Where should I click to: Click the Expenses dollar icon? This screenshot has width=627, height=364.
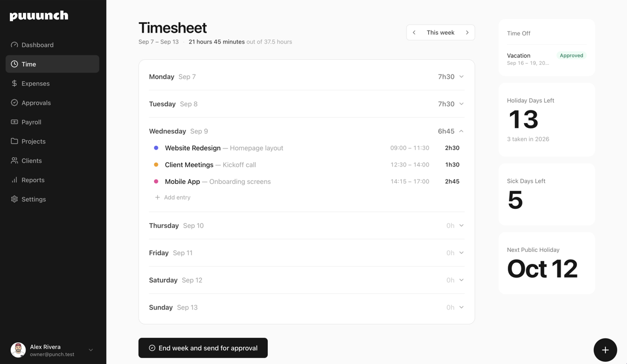[x=14, y=83]
